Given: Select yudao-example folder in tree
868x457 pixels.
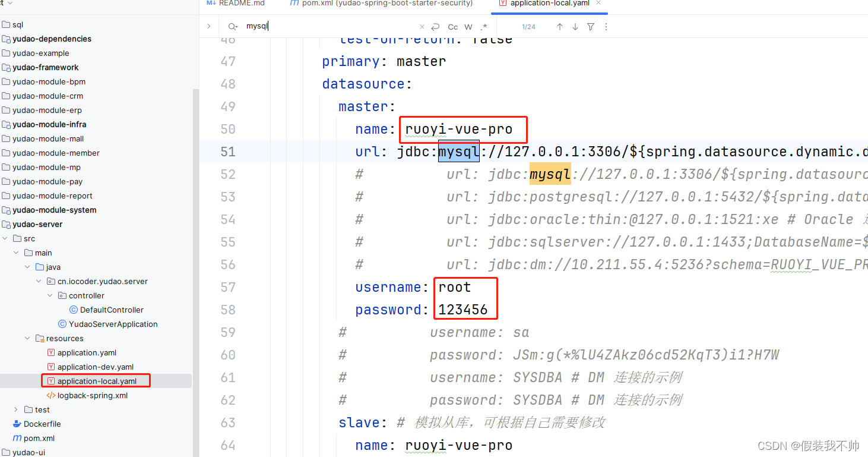Looking at the screenshot, I should [x=40, y=53].
